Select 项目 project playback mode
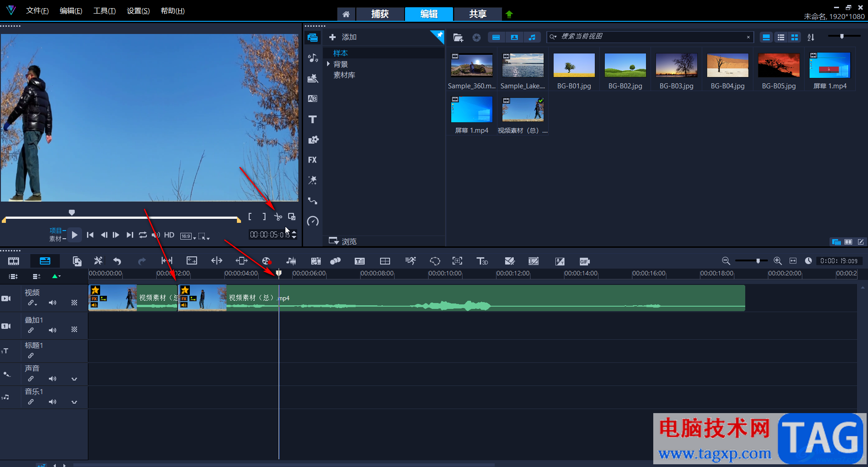Screen dimensions: 868x467 coord(57,231)
